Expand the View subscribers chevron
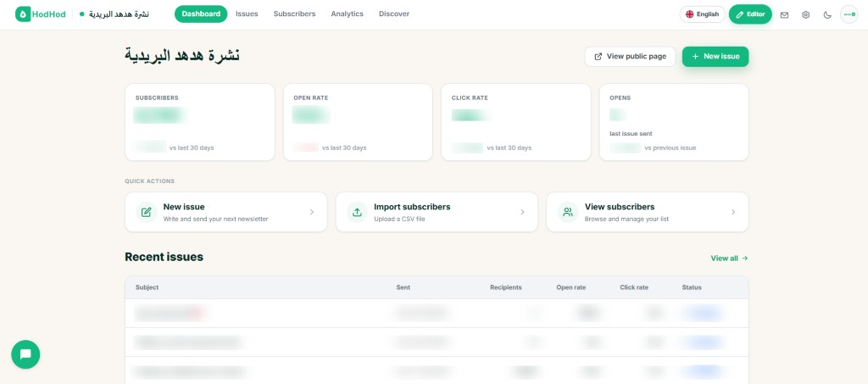Viewport: 868px width, 384px height. pyautogui.click(x=733, y=212)
